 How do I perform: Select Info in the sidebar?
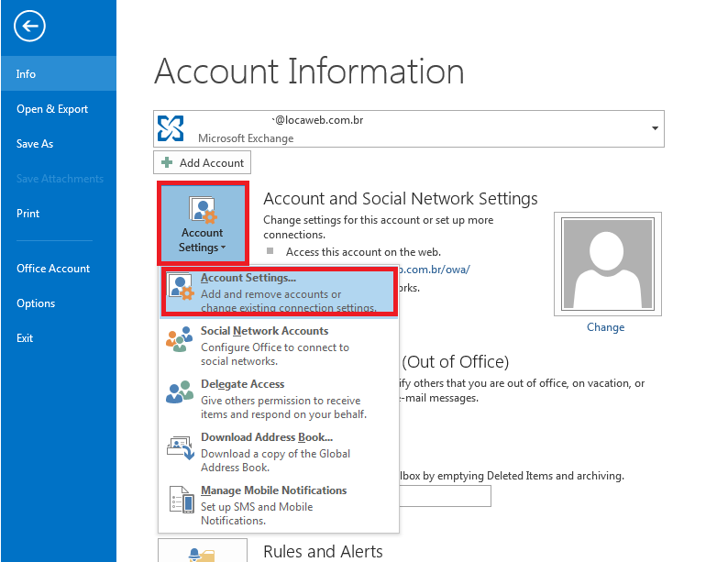pos(59,73)
